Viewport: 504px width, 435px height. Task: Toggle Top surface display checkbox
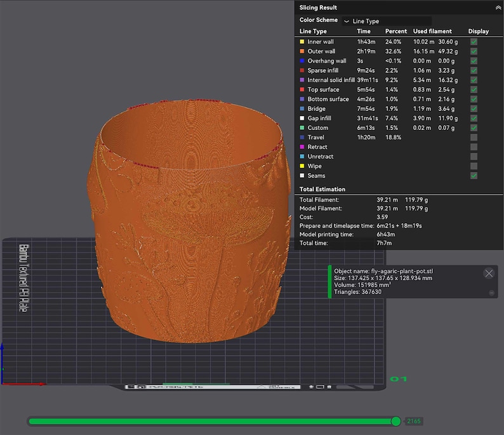[474, 89]
